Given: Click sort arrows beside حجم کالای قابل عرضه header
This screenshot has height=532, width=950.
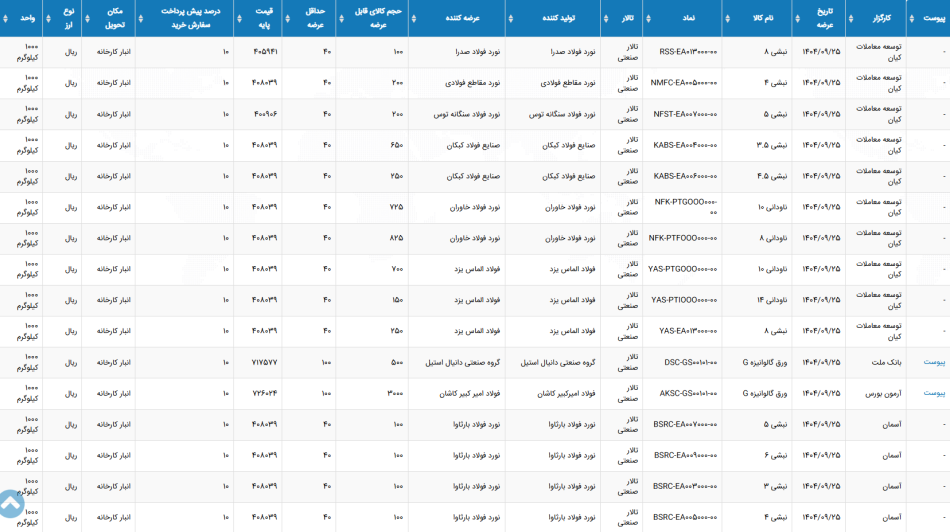Looking at the screenshot, I should click(341, 18).
